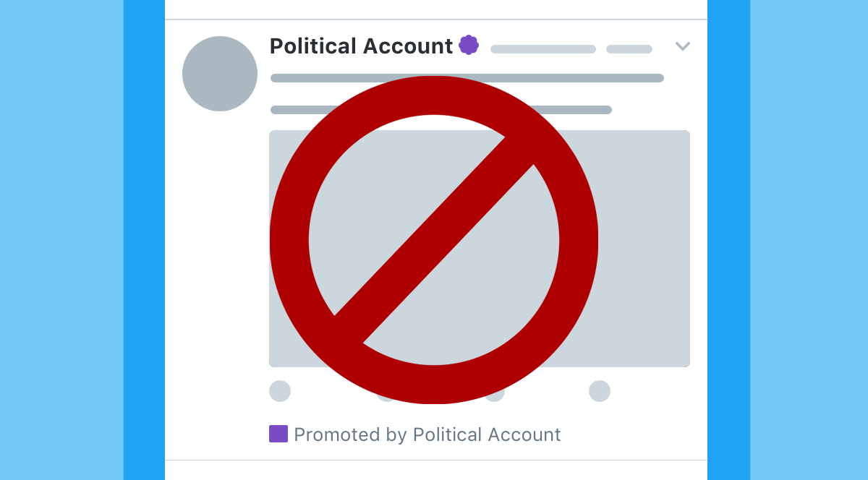Click the purple promoted square icon
The width and height of the screenshot is (868, 480).
278,434
